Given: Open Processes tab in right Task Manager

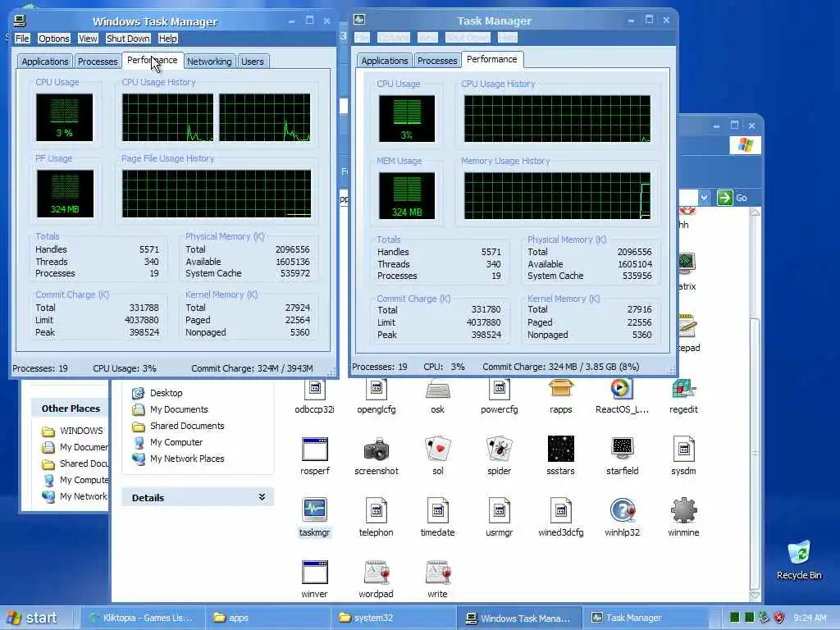Looking at the screenshot, I should (x=437, y=61).
